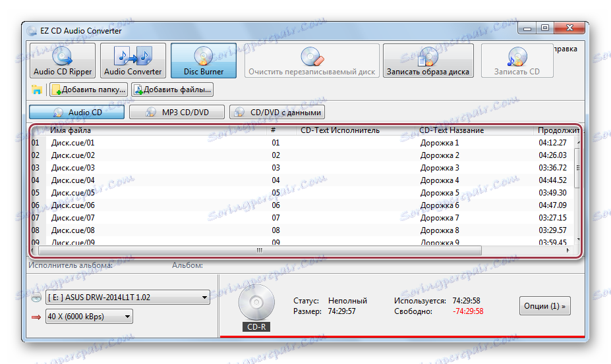Click the Размер value 74:29:57
611x364 pixels.
click(x=341, y=311)
